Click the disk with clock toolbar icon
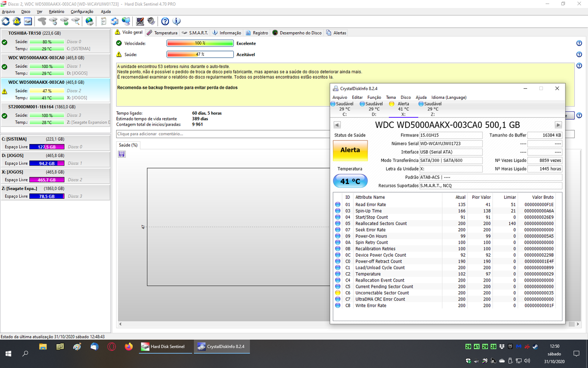Image resolution: width=588 pixels, height=368 pixels. pos(53,21)
